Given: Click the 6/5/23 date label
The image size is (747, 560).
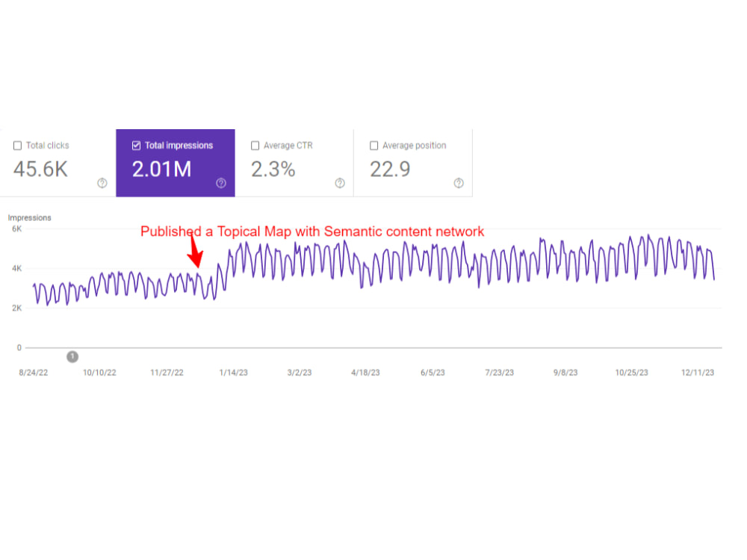Looking at the screenshot, I should pos(433,373).
